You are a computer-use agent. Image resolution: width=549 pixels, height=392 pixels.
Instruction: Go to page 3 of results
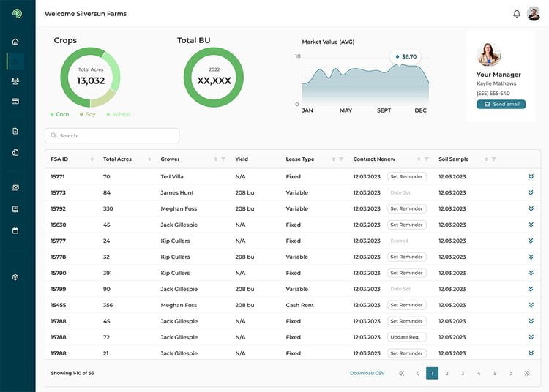463,373
